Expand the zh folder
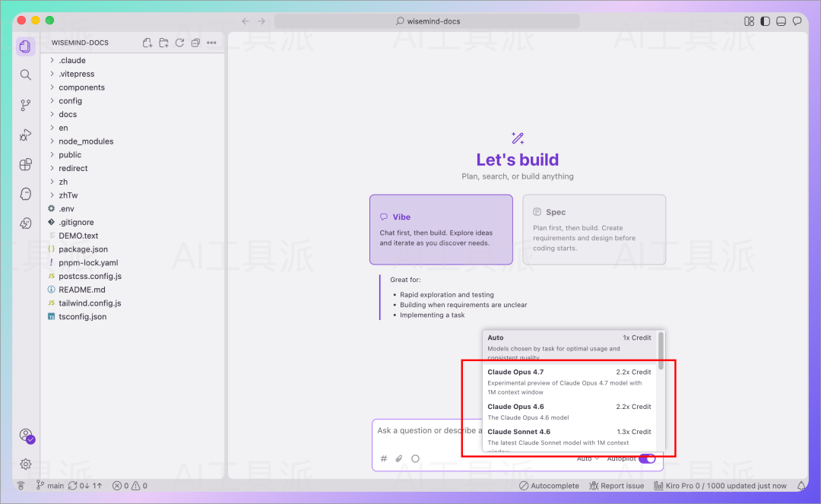 coord(133,182)
